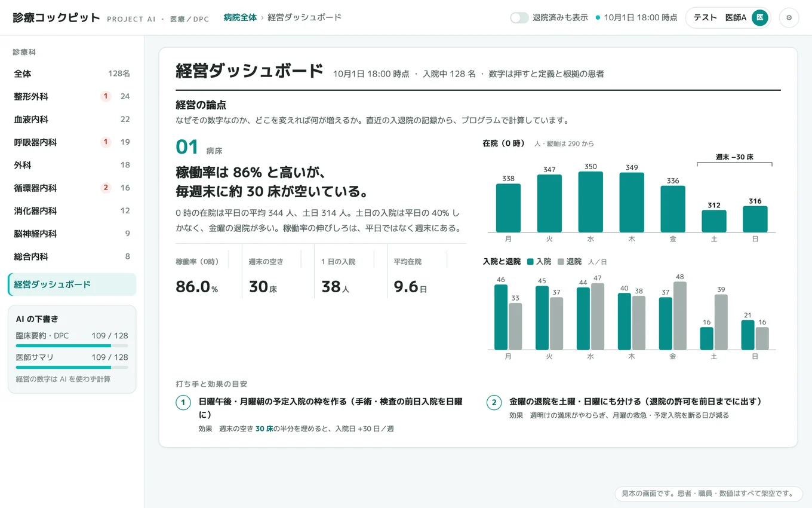Click the Wednesday bar labeled 350
812x508 pixels.
coord(590,202)
